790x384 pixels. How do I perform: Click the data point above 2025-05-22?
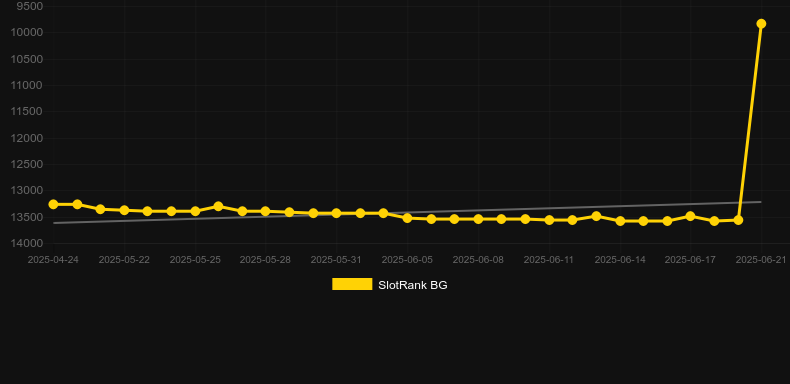tap(124, 210)
